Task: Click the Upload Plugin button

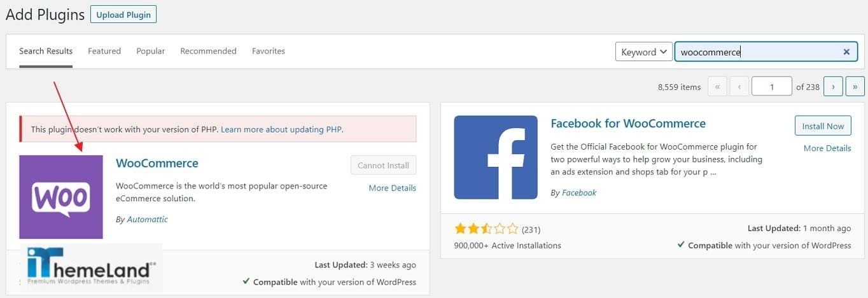Action: point(123,15)
